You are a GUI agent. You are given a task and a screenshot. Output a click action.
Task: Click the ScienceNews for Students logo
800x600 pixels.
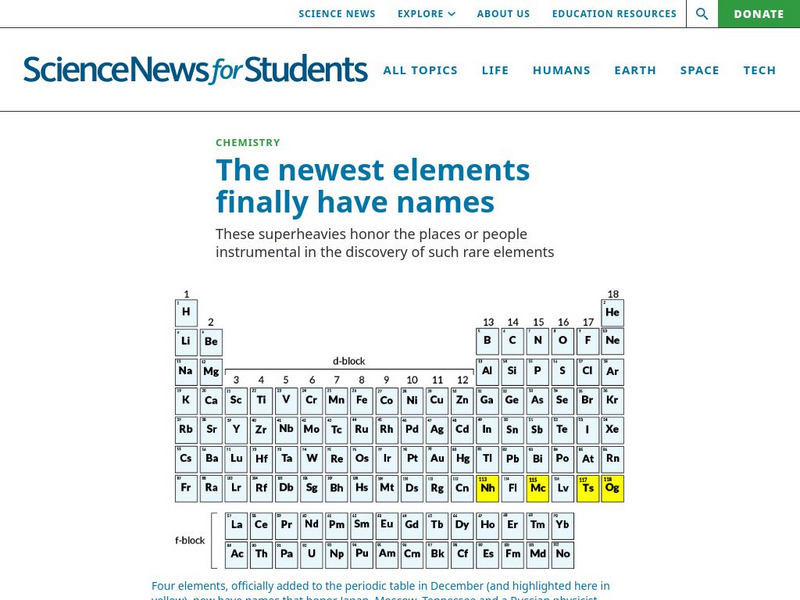196,69
